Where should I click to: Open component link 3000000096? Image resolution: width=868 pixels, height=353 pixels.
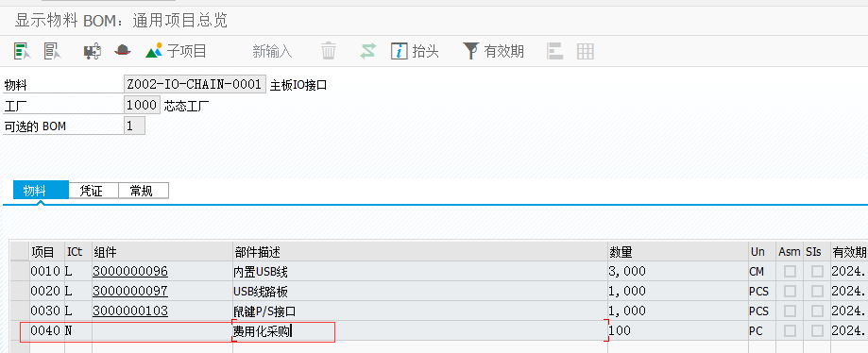click(x=130, y=271)
